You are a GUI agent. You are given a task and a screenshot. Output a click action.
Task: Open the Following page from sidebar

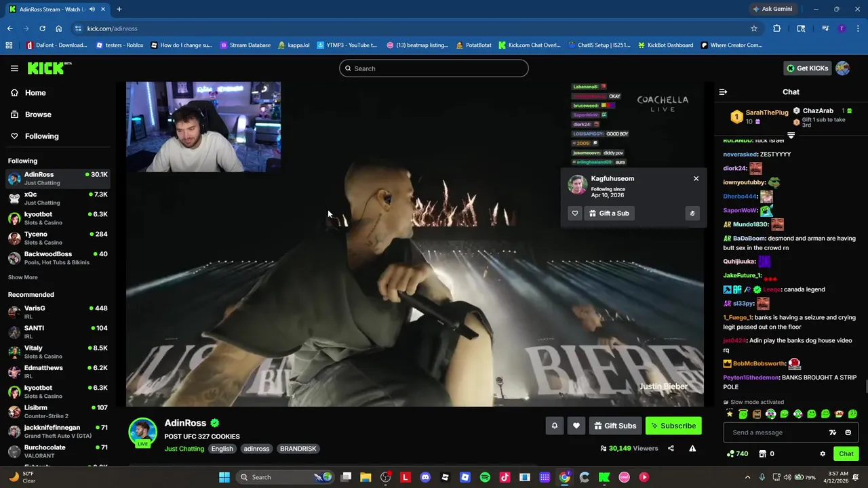pyautogui.click(x=41, y=136)
